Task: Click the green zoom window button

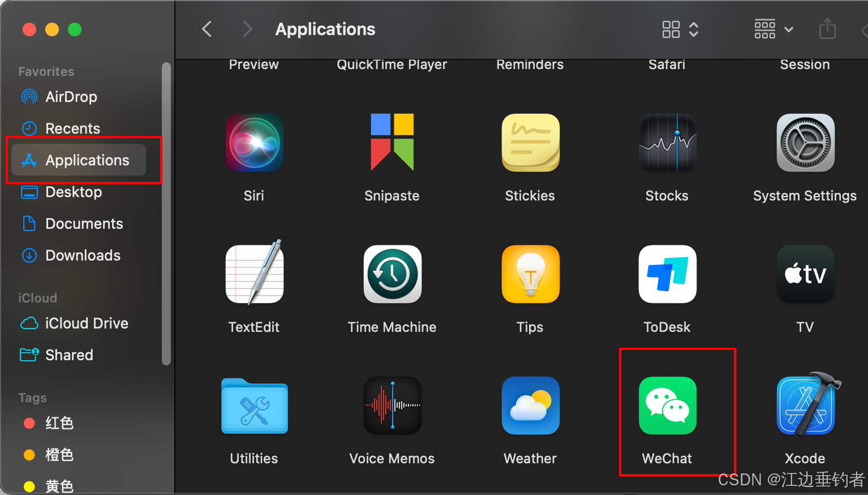Action: coord(75,29)
